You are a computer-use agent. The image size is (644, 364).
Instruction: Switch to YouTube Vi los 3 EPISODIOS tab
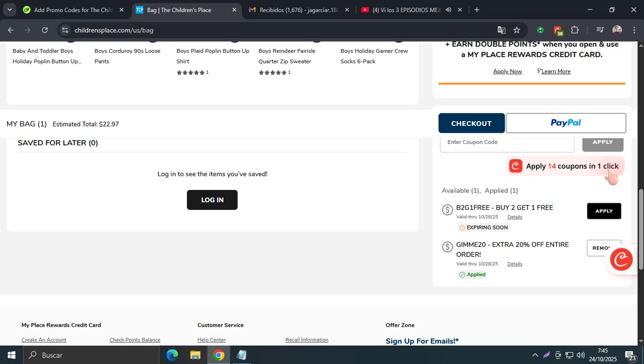406,10
